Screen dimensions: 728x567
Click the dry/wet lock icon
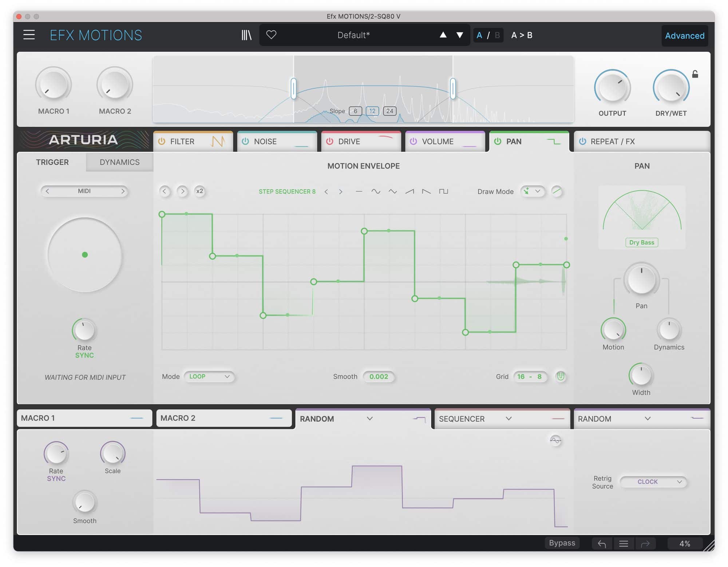(695, 74)
